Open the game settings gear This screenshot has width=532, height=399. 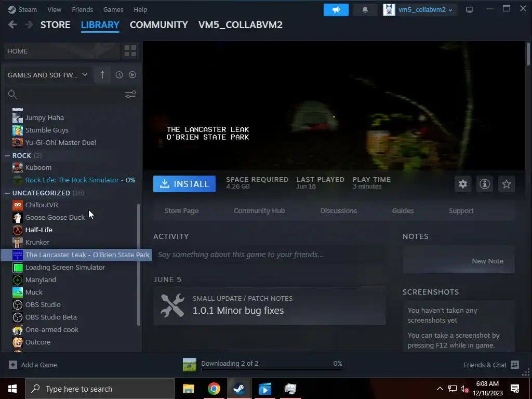(x=463, y=184)
